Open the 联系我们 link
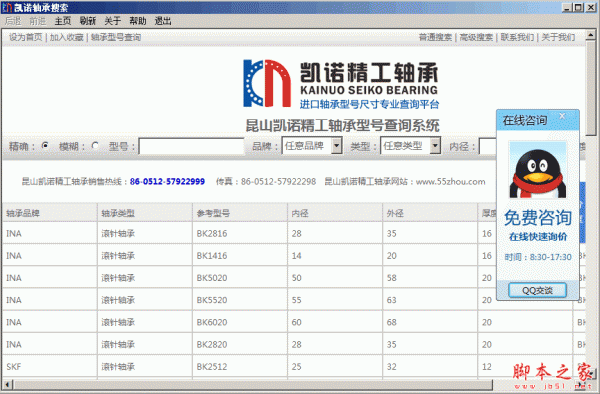This screenshot has width=600, height=394. click(x=517, y=37)
